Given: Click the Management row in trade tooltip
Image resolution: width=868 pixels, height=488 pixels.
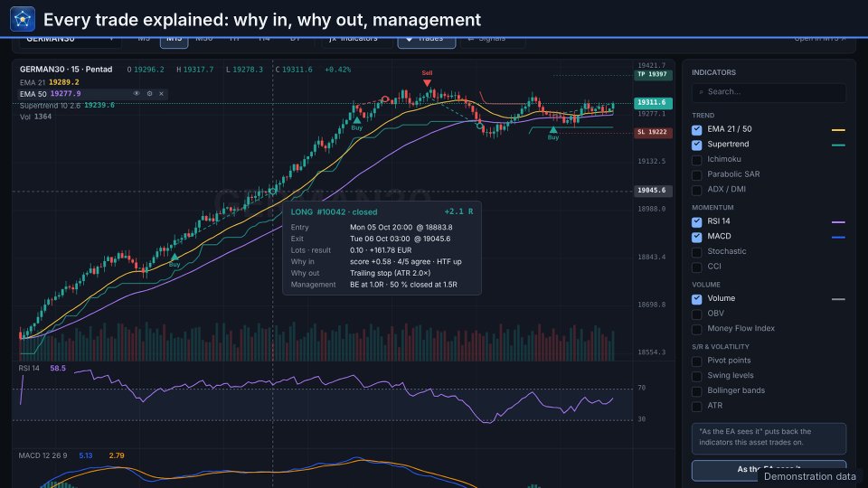Looking at the screenshot, I should coord(382,285).
